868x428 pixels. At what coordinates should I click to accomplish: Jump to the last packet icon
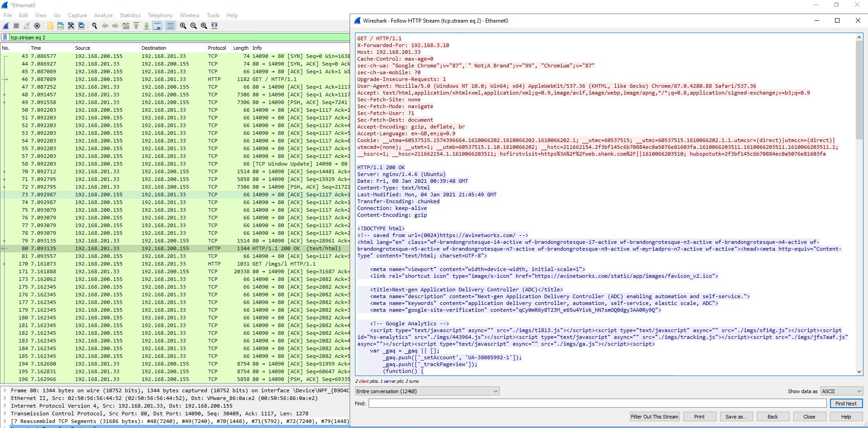click(x=147, y=26)
